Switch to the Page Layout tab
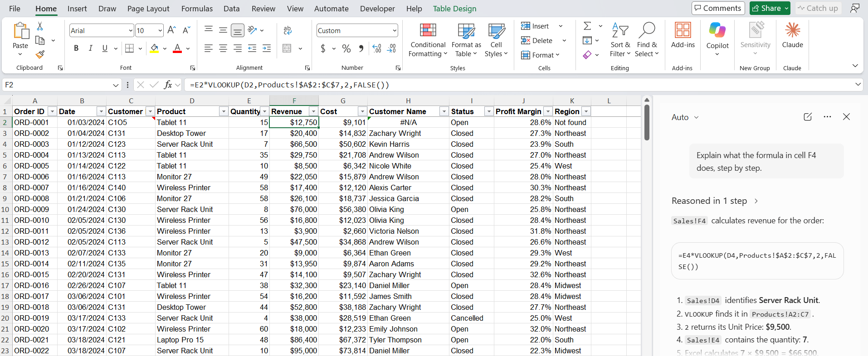The width and height of the screenshot is (868, 356). [148, 9]
